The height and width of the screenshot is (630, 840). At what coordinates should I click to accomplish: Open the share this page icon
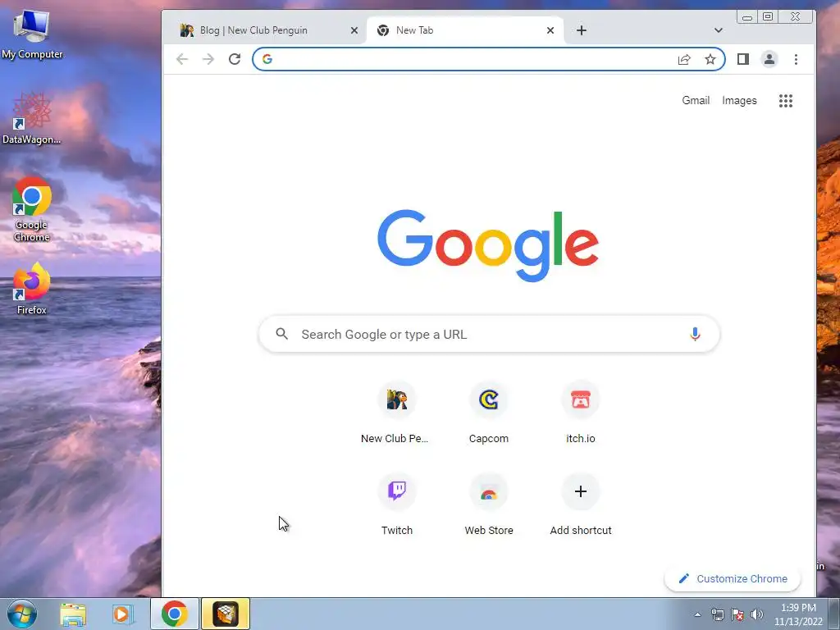(x=684, y=59)
